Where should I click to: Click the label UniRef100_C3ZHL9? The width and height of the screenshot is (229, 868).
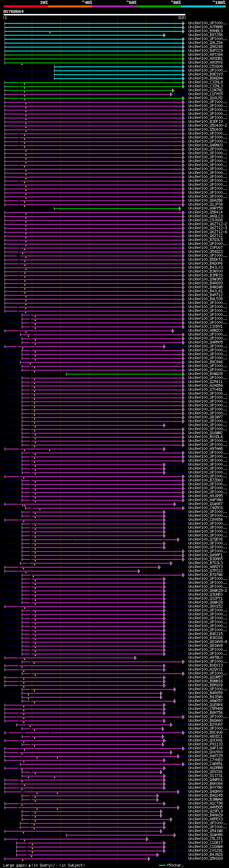point(205,82)
